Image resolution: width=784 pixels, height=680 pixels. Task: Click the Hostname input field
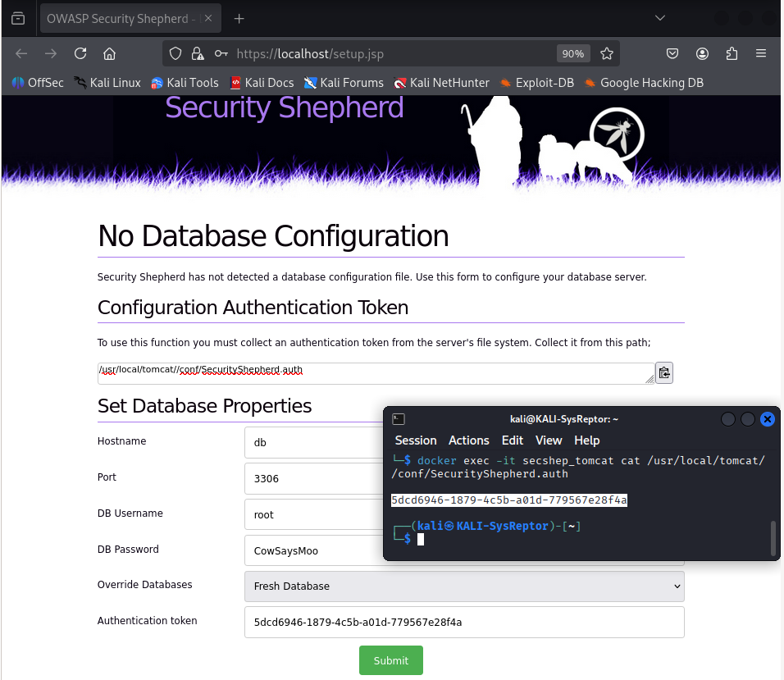tap(314, 442)
